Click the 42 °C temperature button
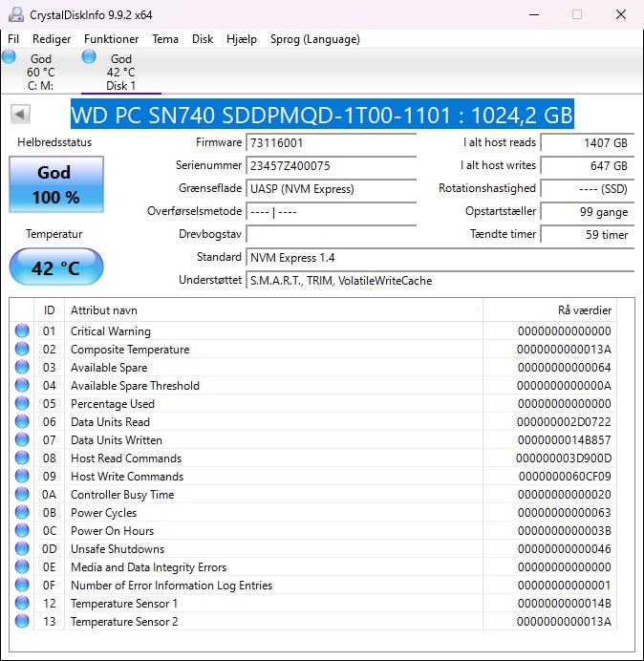The width and height of the screenshot is (644, 661). pos(56,267)
